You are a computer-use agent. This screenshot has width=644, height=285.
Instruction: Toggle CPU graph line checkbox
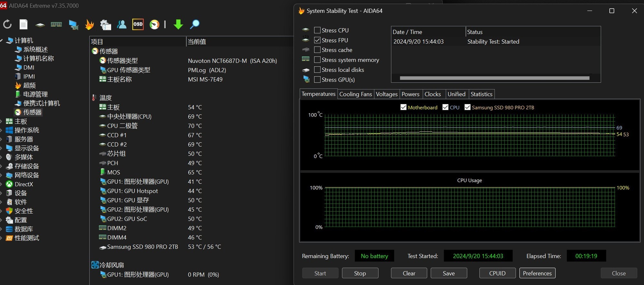tap(445, 107)
